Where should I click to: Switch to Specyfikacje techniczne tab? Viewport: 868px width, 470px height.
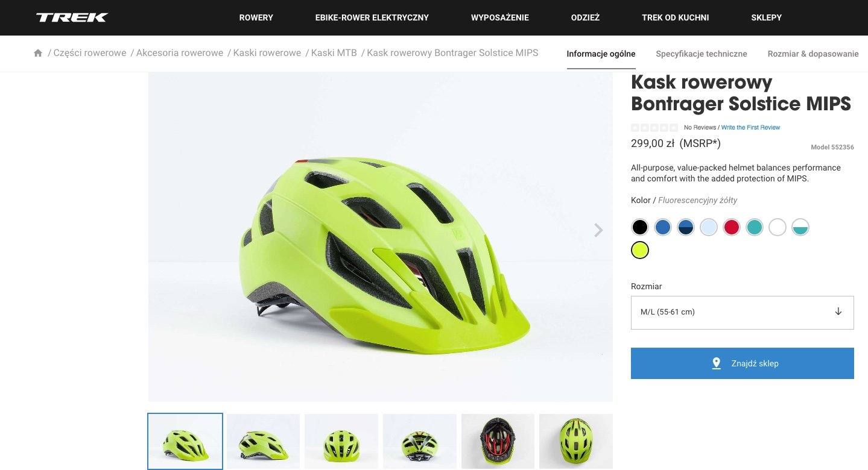(702, 54)
